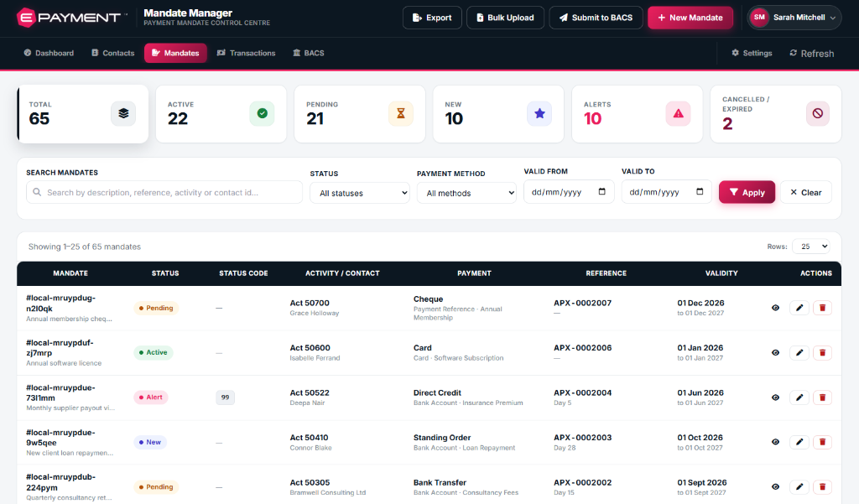
Task: View the Isabelle Ferrand Card mandate details
Action: (775, 353)
